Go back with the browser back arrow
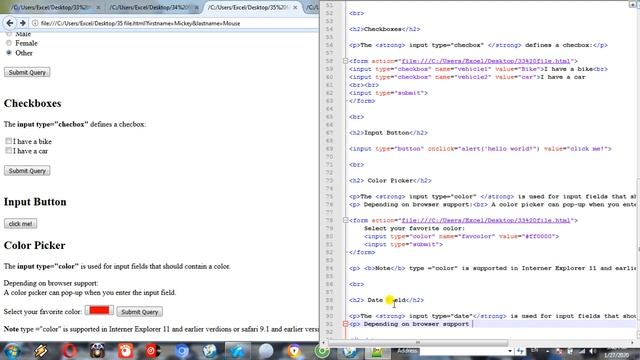 tap(10, 23)
